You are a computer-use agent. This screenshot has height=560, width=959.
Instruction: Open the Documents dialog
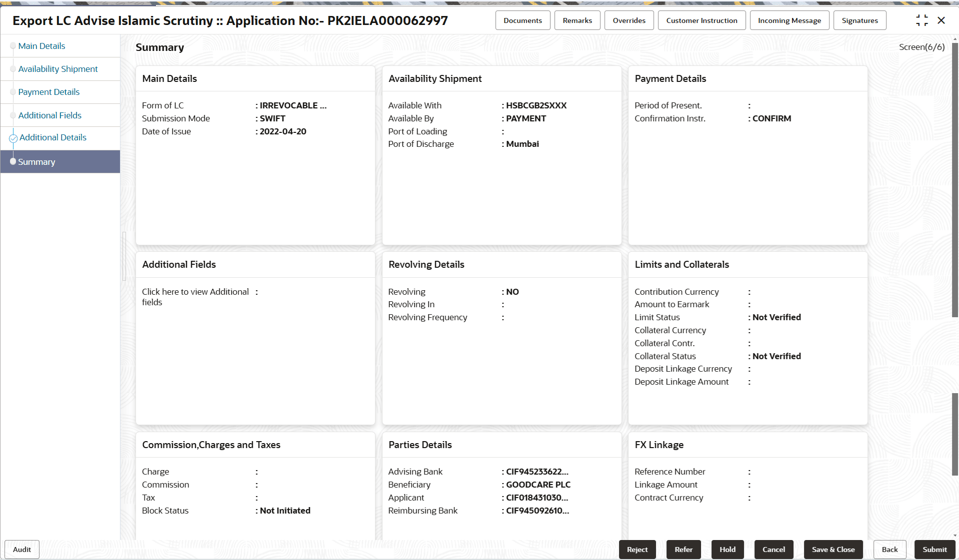(522, 20)
